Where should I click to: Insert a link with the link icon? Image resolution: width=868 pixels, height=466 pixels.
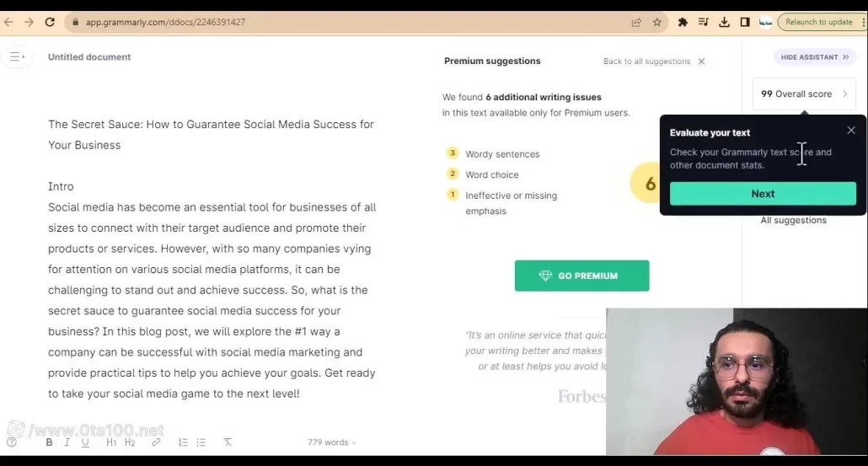pos(156,442)
